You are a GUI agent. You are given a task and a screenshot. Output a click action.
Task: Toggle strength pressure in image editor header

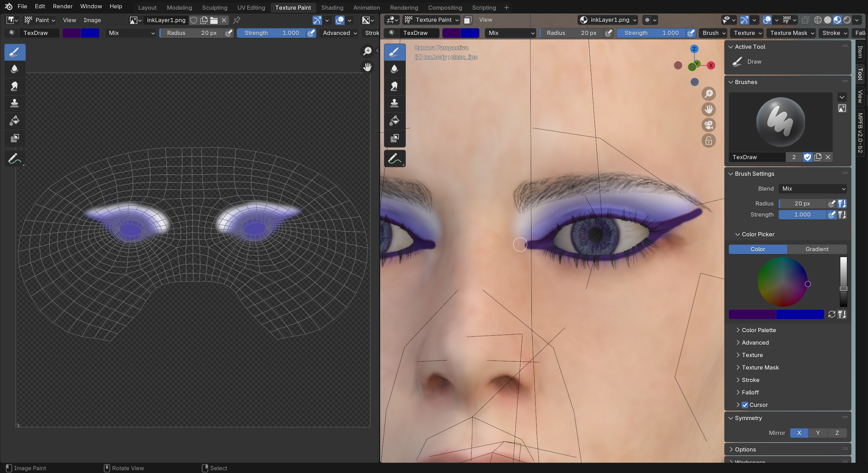pos(311,33)
